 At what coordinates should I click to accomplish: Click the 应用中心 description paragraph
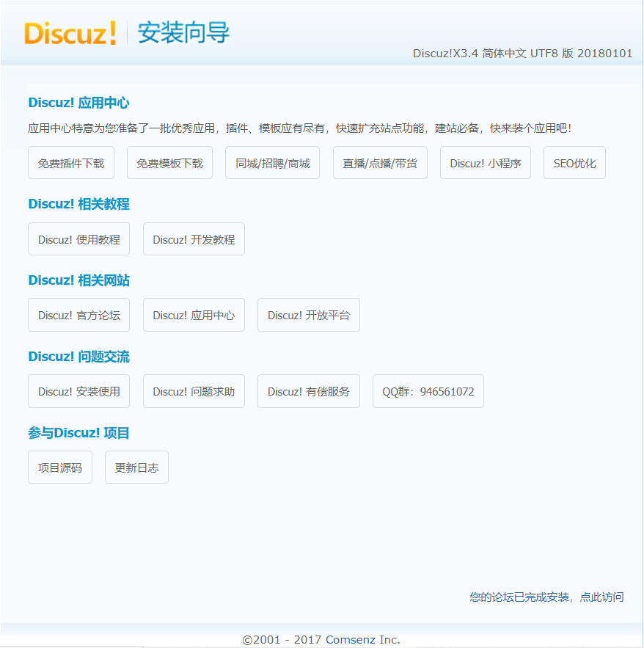pos(299,128)
